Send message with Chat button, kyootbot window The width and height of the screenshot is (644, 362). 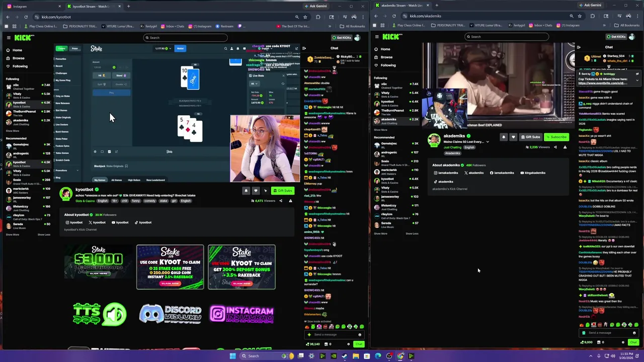pyautogui.click(x=358, y=344)
